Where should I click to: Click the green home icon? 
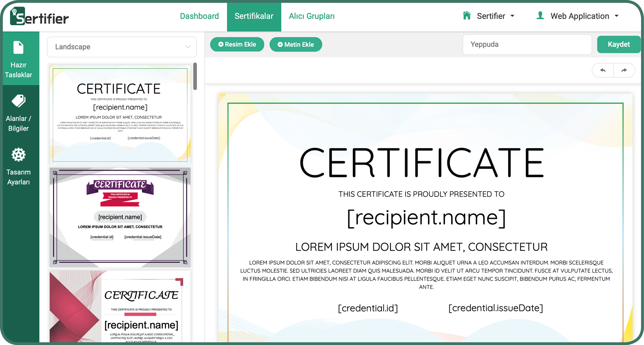pyautogui.click(x=467, y=15)
